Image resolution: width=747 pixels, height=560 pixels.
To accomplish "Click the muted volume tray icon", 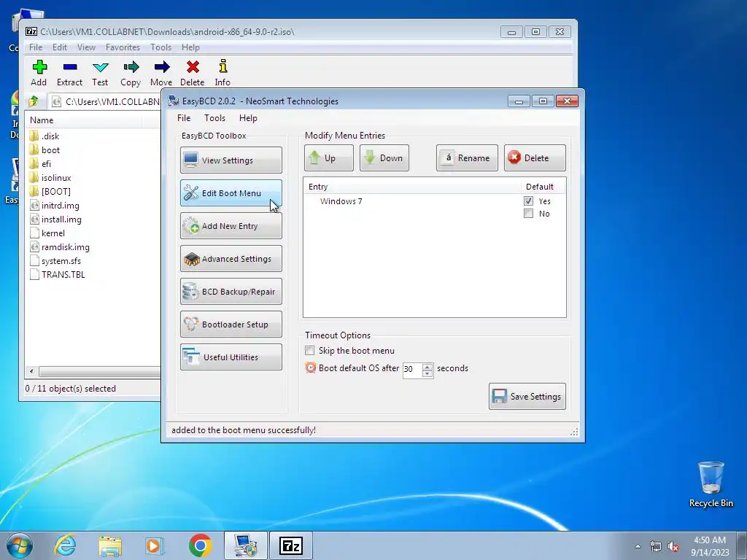I will (673, 546).
